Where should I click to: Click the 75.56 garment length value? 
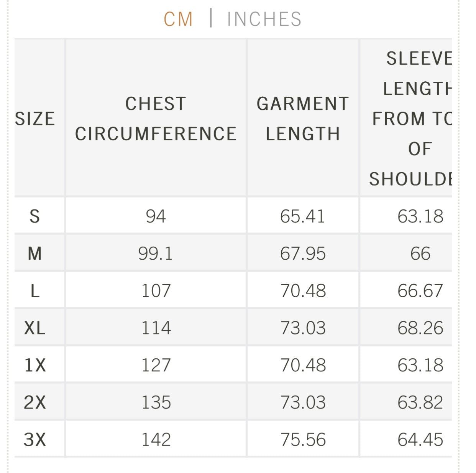coord(303,439)
